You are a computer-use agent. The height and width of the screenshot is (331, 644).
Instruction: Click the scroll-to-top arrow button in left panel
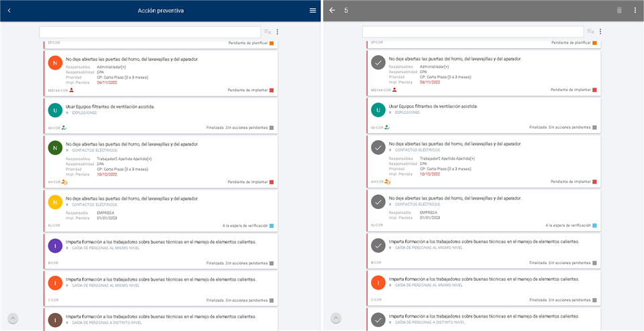coord(13,318)
